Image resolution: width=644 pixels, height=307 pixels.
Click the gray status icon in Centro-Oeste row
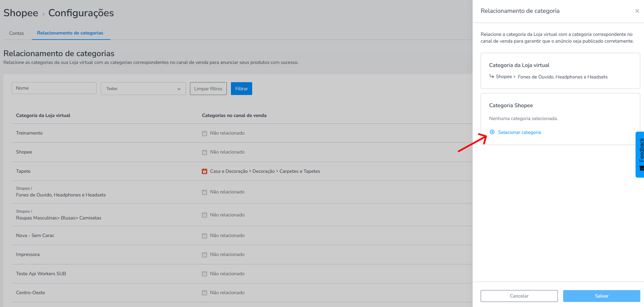point(205,293)
